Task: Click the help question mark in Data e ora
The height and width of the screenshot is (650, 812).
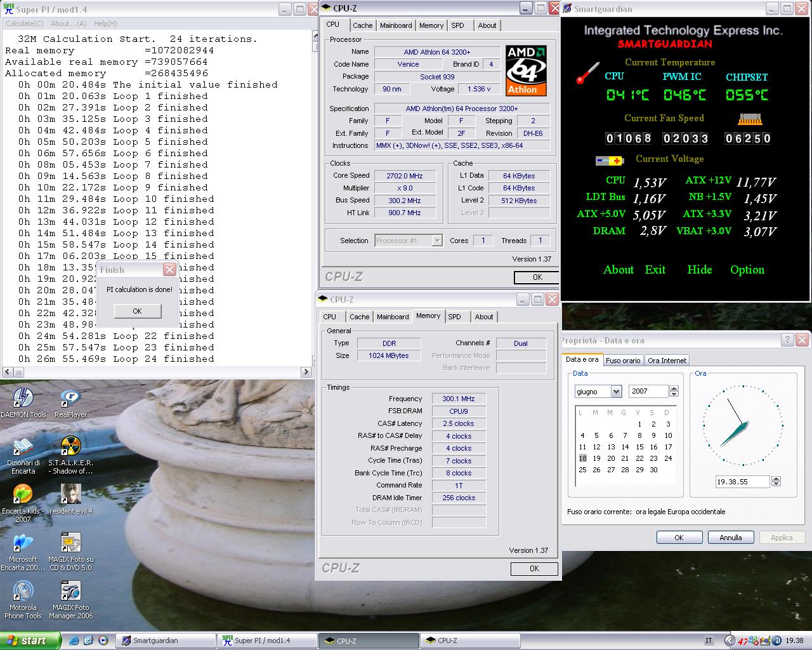Action: click(787, 340)
